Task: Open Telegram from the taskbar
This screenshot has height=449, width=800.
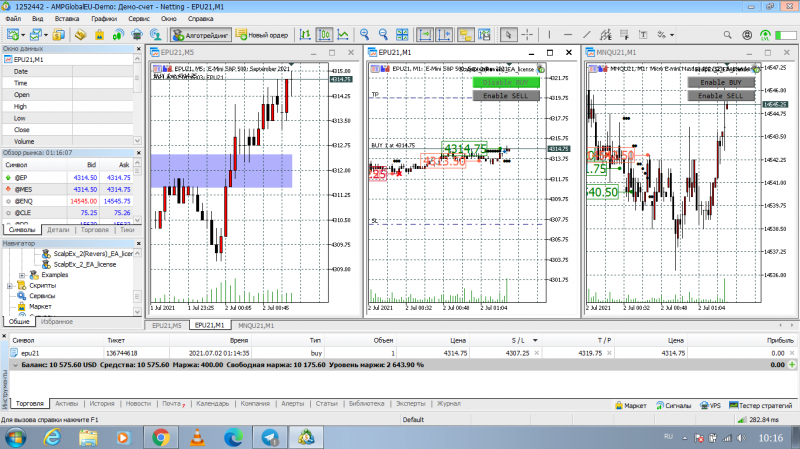Action: (x=270, y=437)
